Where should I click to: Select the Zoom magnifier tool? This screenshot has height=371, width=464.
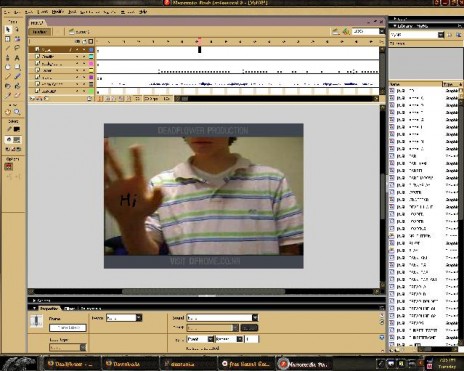coord(17,112)
